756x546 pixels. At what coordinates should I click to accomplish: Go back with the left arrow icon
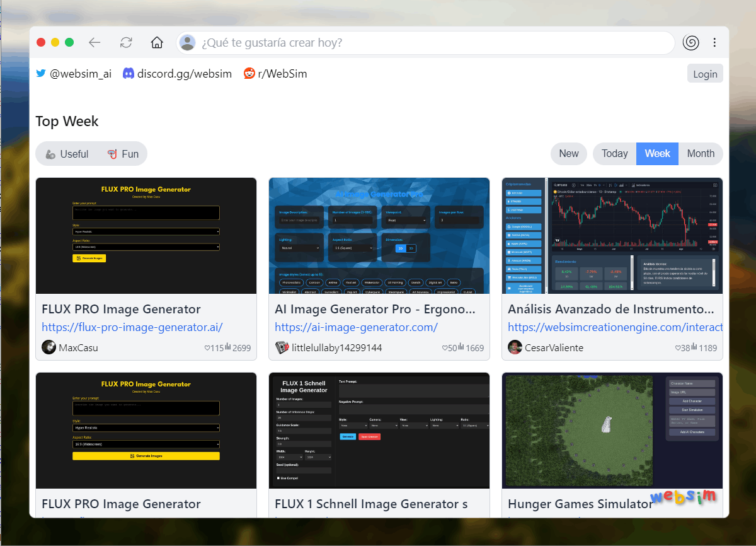pyautogui.click(x=94, y=42)
